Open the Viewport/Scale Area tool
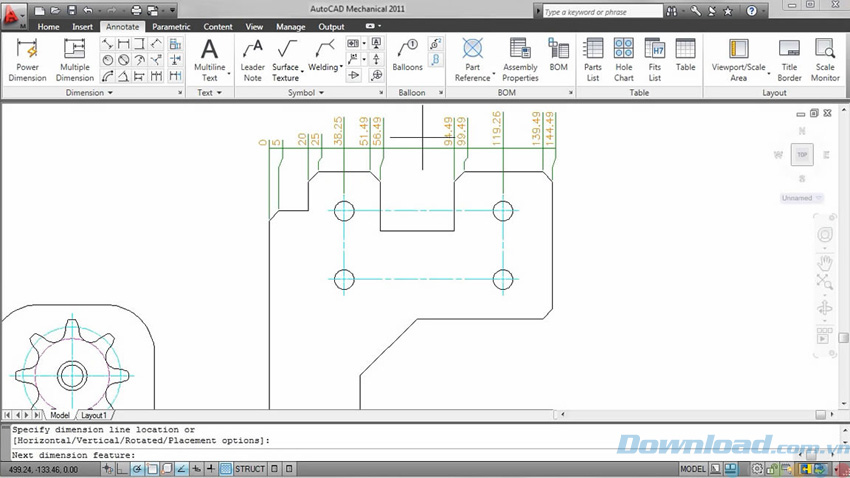 (738, 60)
